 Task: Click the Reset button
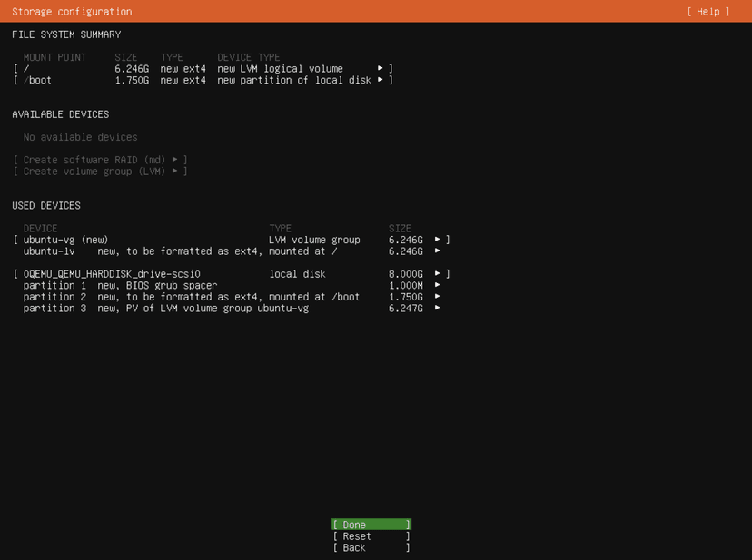(x=370, y=535)
